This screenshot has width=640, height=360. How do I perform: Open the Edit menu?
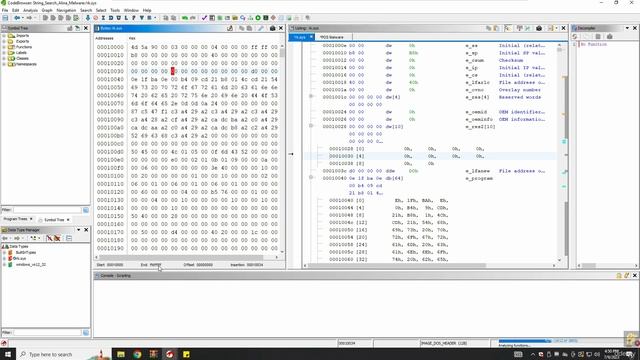[x=16, y=10]
